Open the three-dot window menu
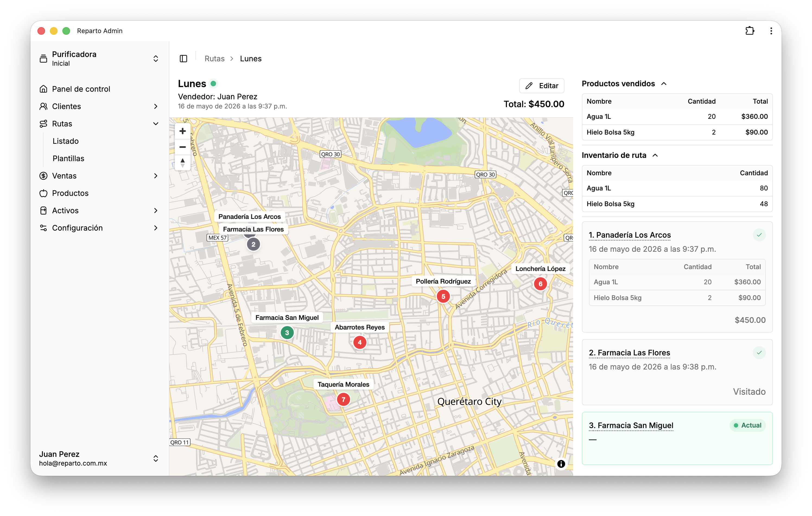The width and height of the screenshot is (812, 516). click(x=771, y=31)
